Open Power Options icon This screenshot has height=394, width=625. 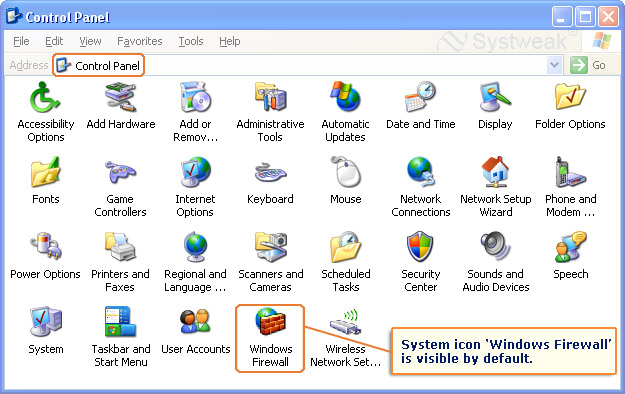pyautogui.click(x=45, y=246)
